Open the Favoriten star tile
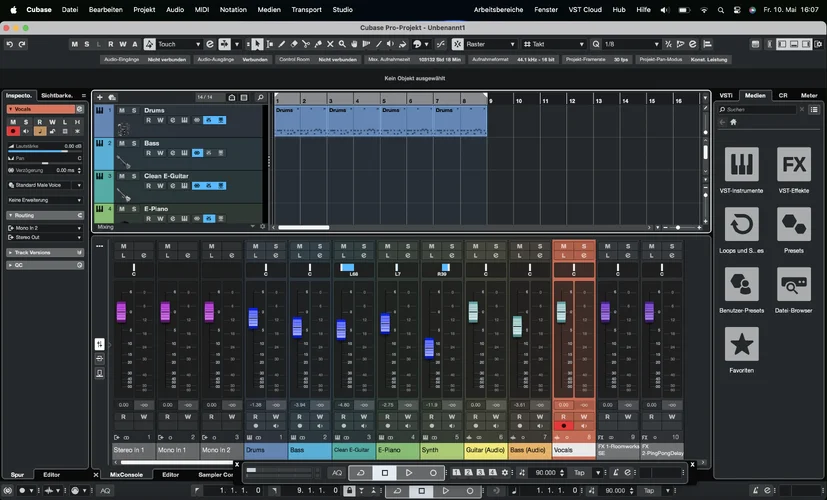The image size is (827, 500). coord(741,346)
